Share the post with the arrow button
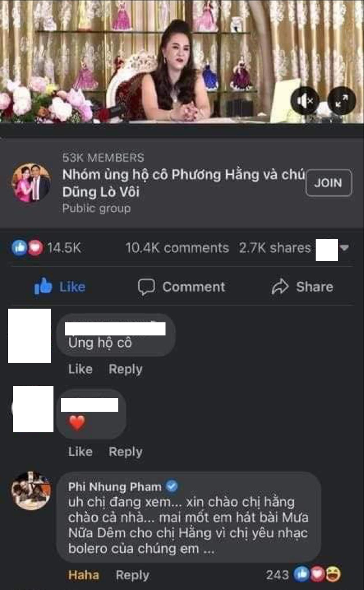The image size is (364, 590). 302,286
